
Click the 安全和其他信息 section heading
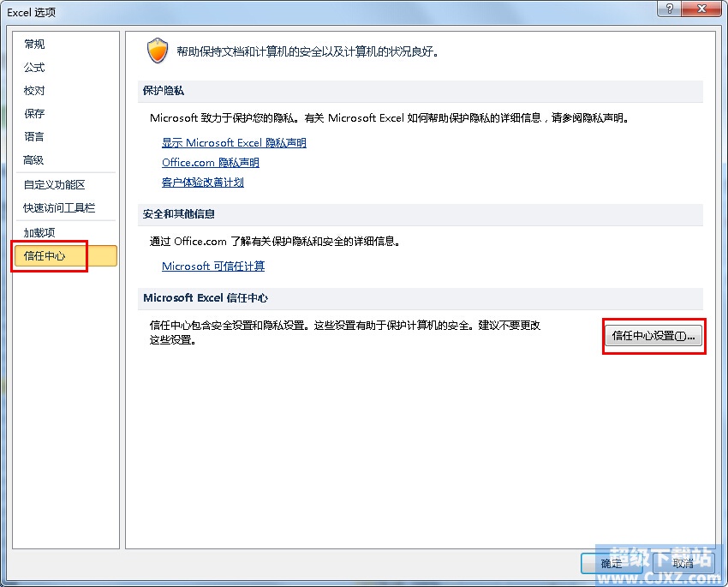click(x=179, y=214)
